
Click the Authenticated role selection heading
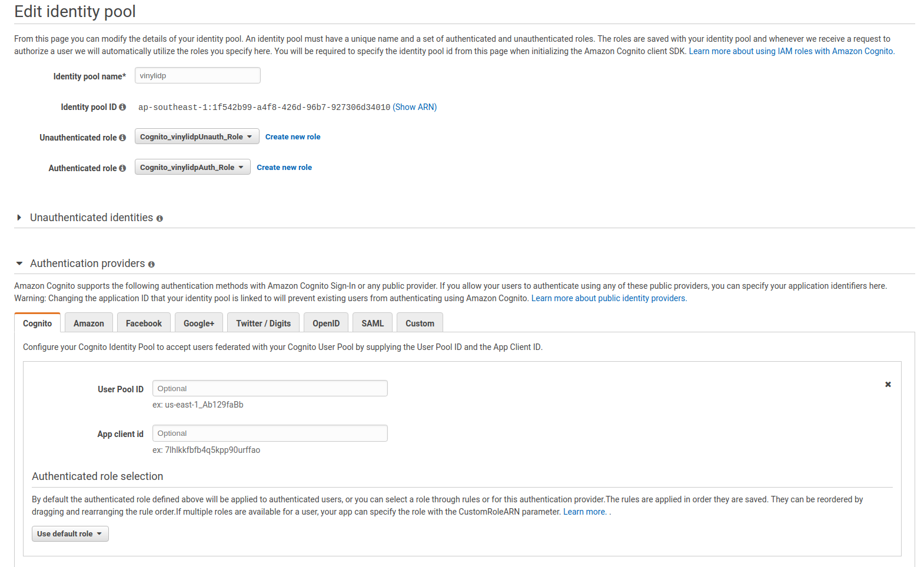point(98,476)
